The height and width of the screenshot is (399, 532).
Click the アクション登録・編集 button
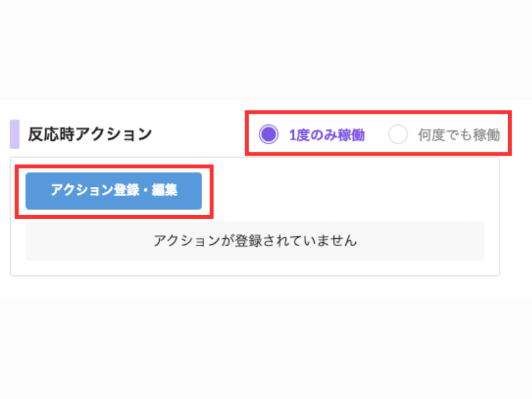click(x=114, y=191)
